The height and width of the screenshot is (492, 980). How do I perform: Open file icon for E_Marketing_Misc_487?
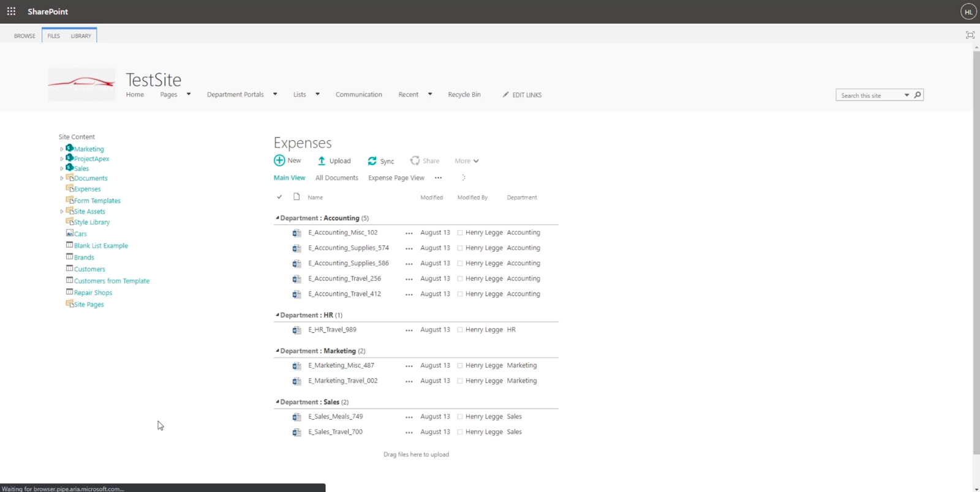coord(296,365)
